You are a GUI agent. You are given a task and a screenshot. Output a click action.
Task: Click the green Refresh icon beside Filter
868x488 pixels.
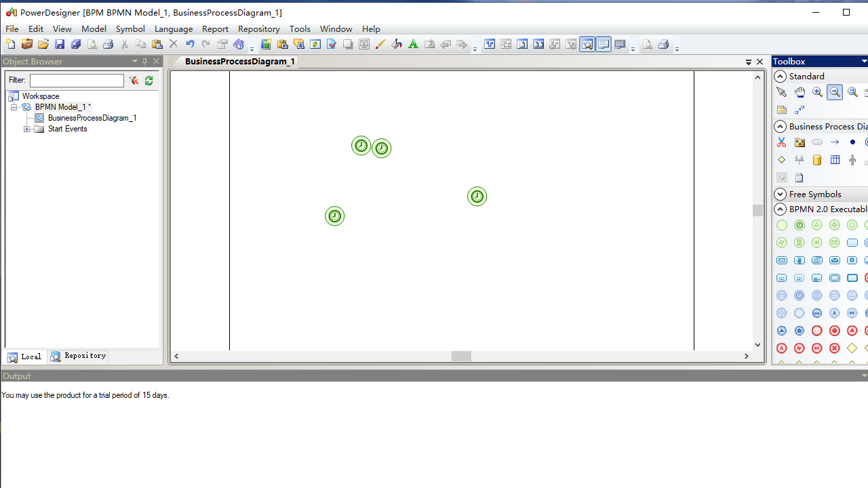(149, 81)
